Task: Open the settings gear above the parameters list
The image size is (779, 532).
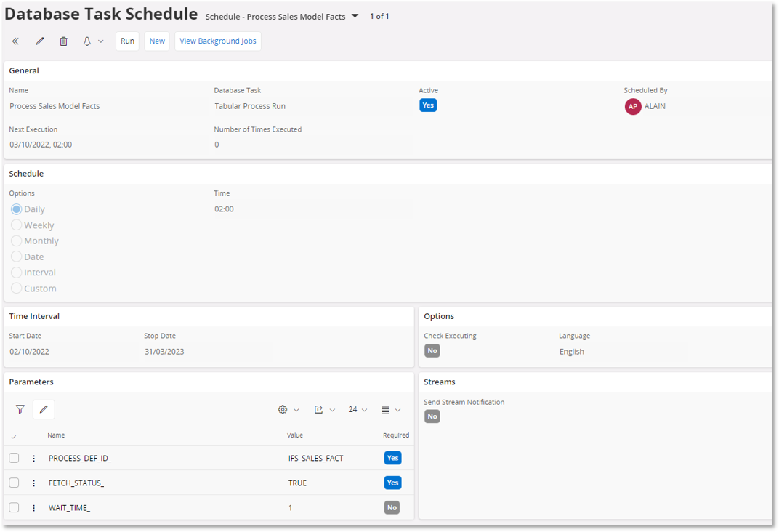Action: [282, 409]
